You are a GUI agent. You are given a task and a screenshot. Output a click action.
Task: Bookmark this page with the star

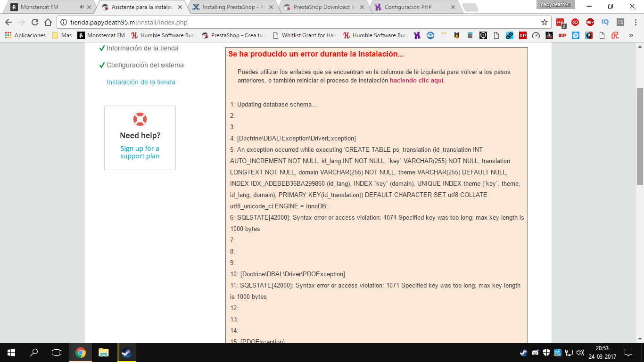click(x=545, y=22)
